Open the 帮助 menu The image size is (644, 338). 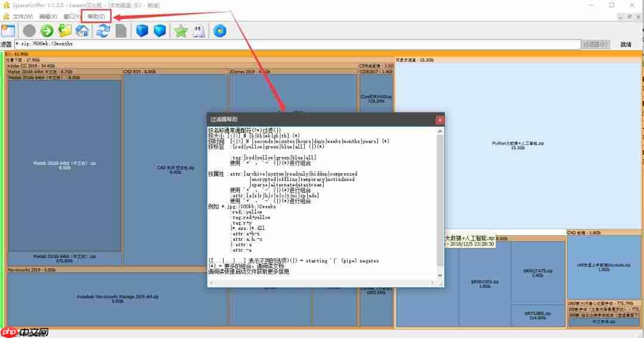coord(96,17)
